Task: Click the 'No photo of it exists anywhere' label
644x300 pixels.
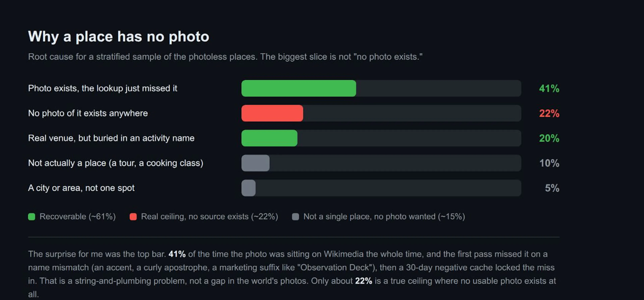Action: (x=88, y=113)
